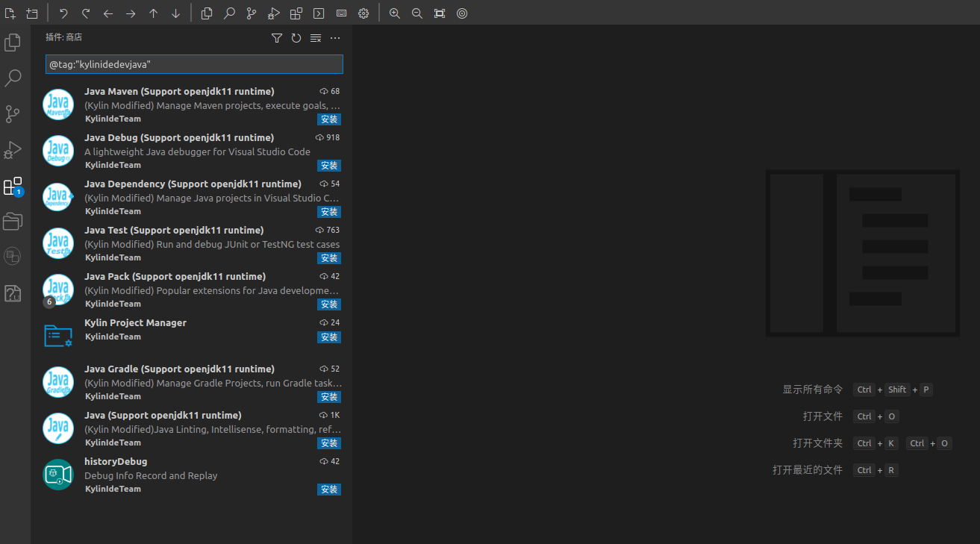Click the target circle toolbar icon
The height and width of the screenshot is (544, 980).
462,13
